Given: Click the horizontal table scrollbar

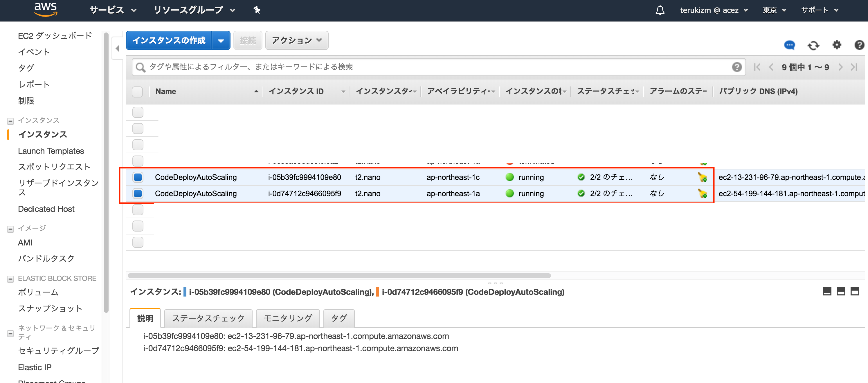Looking at the screenshot, I should (x=339, y=276).
